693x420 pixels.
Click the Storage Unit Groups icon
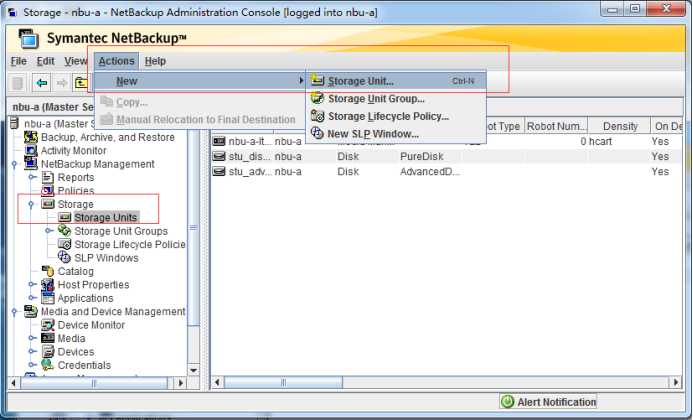coord(65,231)
